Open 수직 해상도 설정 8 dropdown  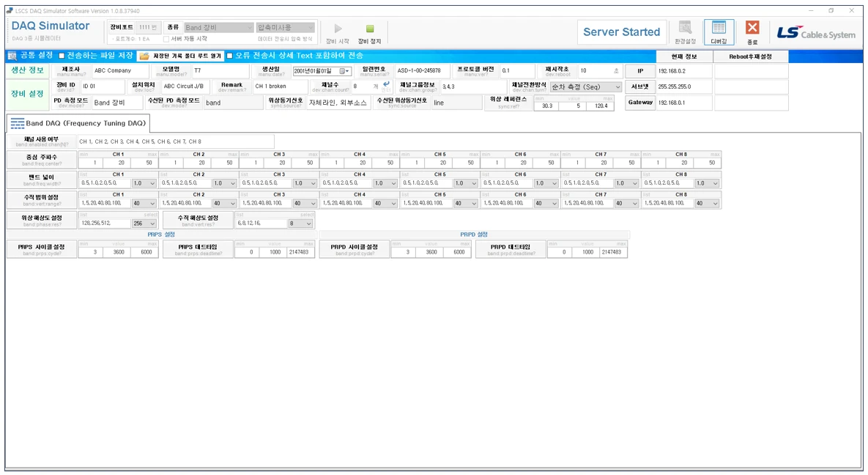pos(300,224)
